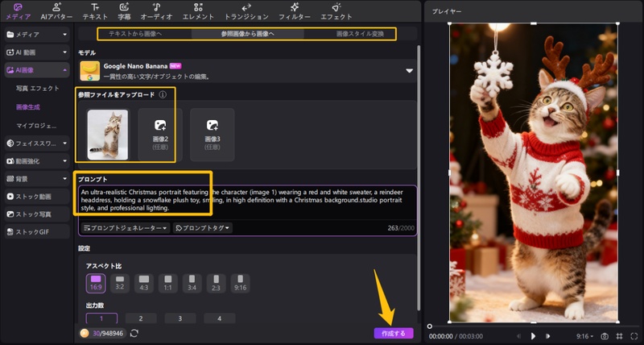Click the player timeline scrubber handle
The height and width of the screenshot is (345, 644).
click(x=430, y=326)
